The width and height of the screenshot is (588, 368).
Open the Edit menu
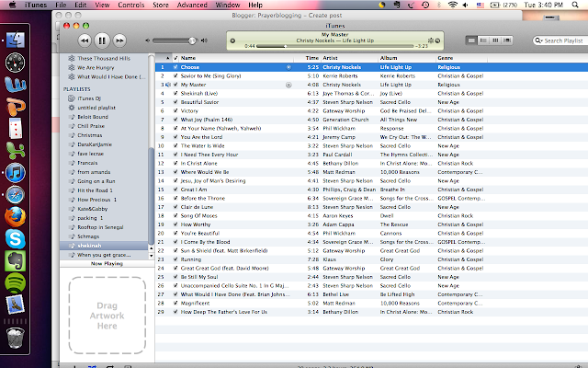click(x=80, y=5)
